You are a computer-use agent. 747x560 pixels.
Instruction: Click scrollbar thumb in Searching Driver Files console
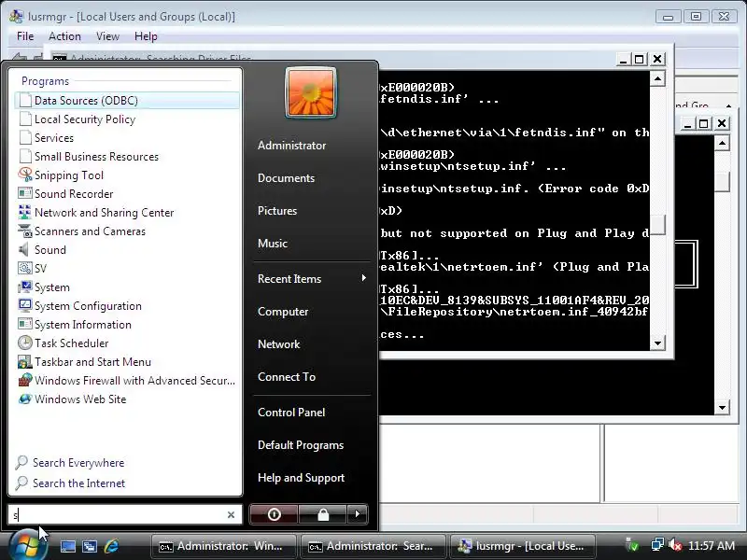[658, 225]
